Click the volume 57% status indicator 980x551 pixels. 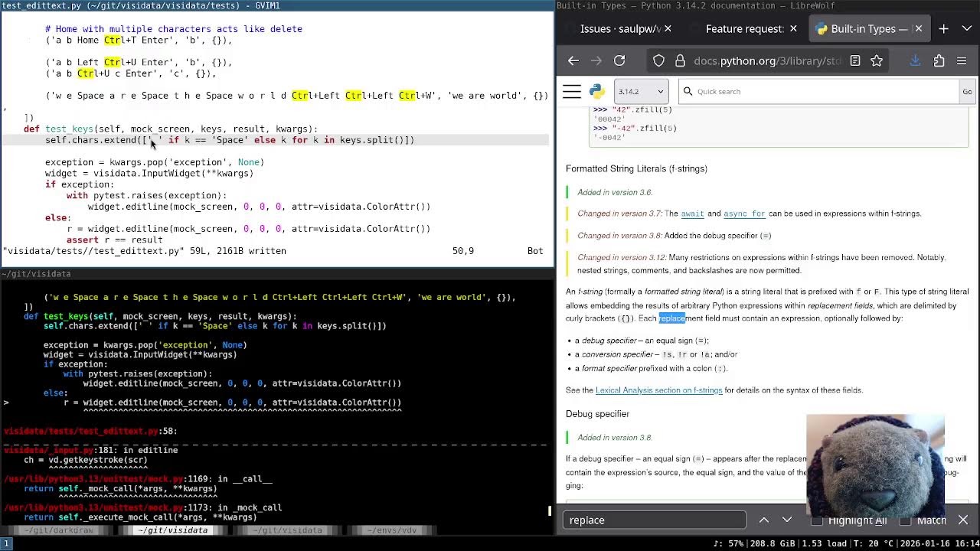(727, 543)
